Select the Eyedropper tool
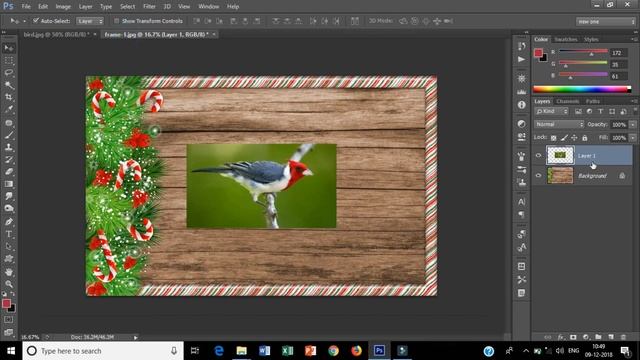 click(x=9, y=109)
